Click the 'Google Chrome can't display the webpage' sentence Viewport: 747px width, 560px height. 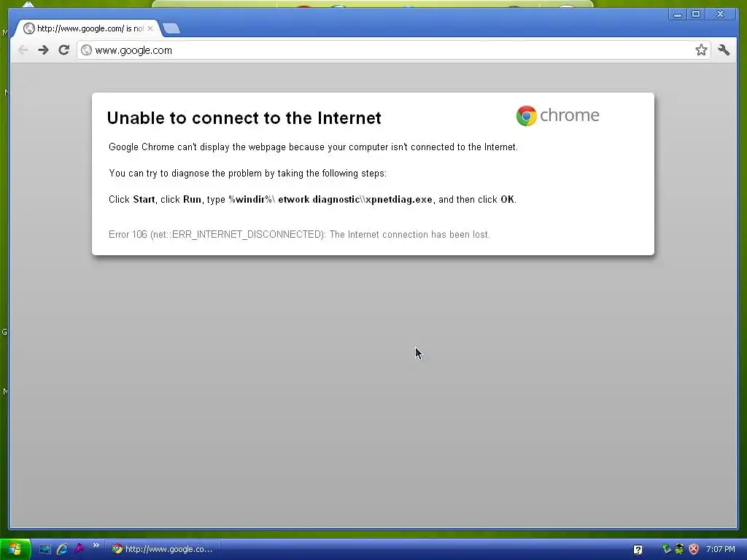coord(313,147)
